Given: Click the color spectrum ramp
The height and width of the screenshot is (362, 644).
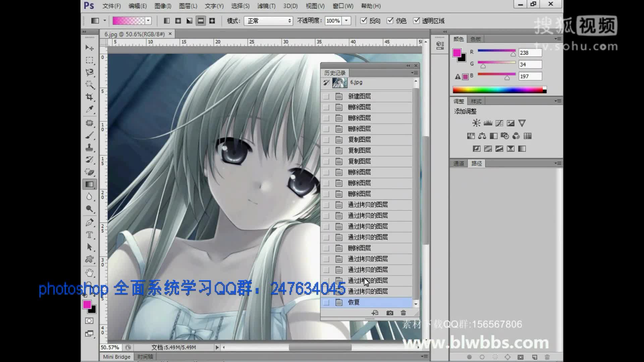Looking at the screenshot, I should point(498,90).
